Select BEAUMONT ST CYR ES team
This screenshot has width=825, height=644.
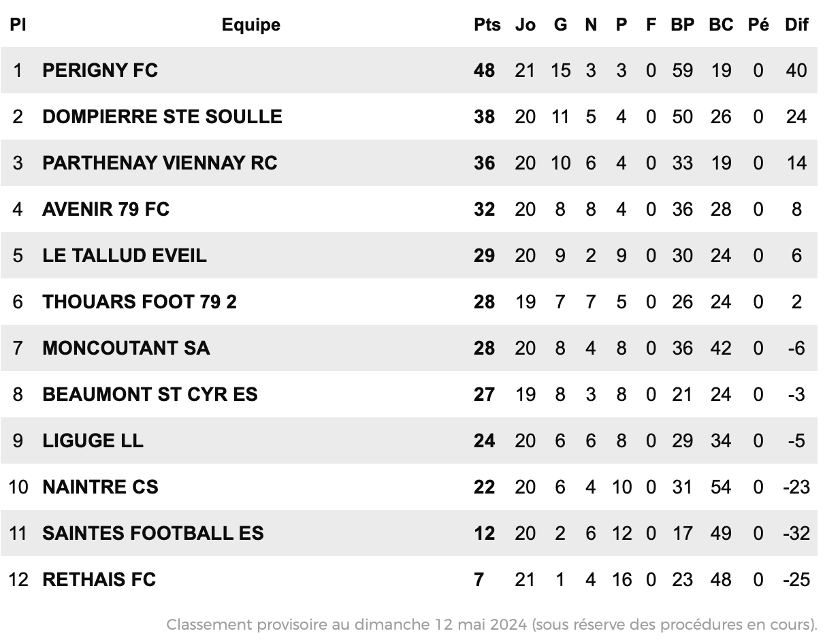(150, 394)
